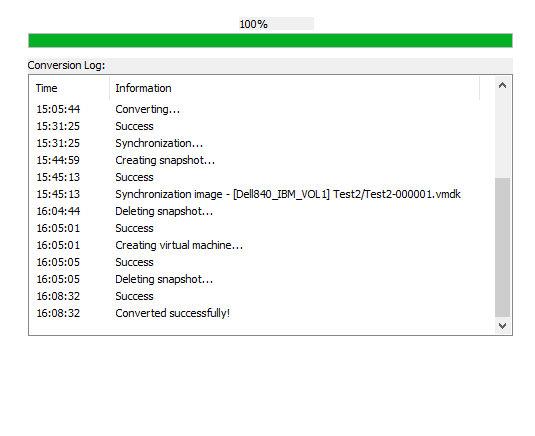Click scrollbar track above the thumb

(x=502, y=135)
